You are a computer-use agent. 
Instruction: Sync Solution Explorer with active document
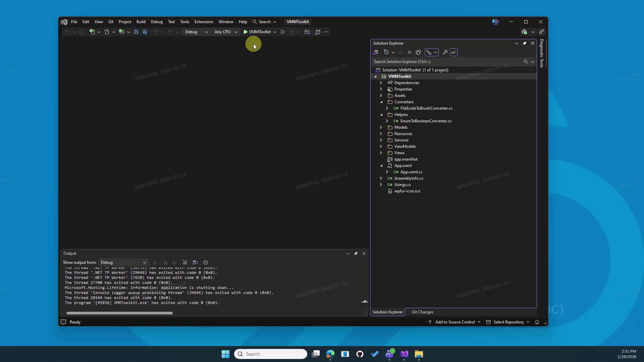(x=401, y=52)
